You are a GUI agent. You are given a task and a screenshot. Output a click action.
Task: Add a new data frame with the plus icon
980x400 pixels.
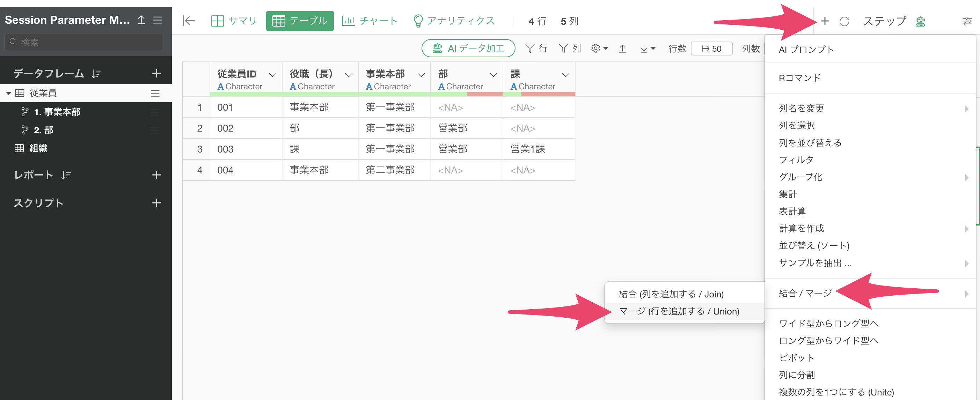(156, 73)
